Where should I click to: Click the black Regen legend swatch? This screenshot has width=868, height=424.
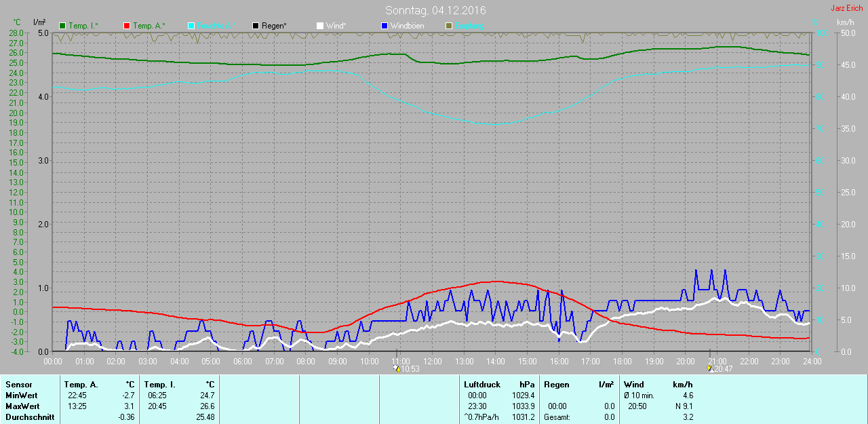[256, 26]
